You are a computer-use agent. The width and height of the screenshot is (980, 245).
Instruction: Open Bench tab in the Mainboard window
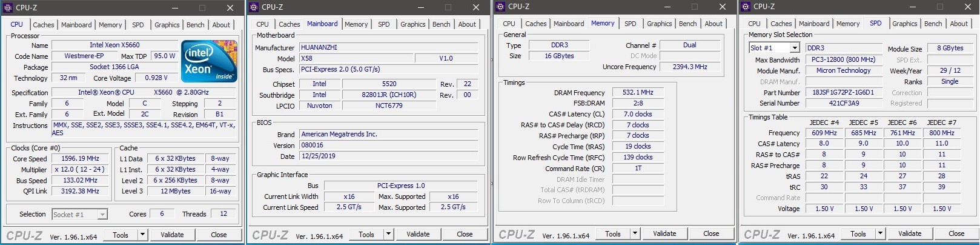pyautogui.click(x=442, y=24)
